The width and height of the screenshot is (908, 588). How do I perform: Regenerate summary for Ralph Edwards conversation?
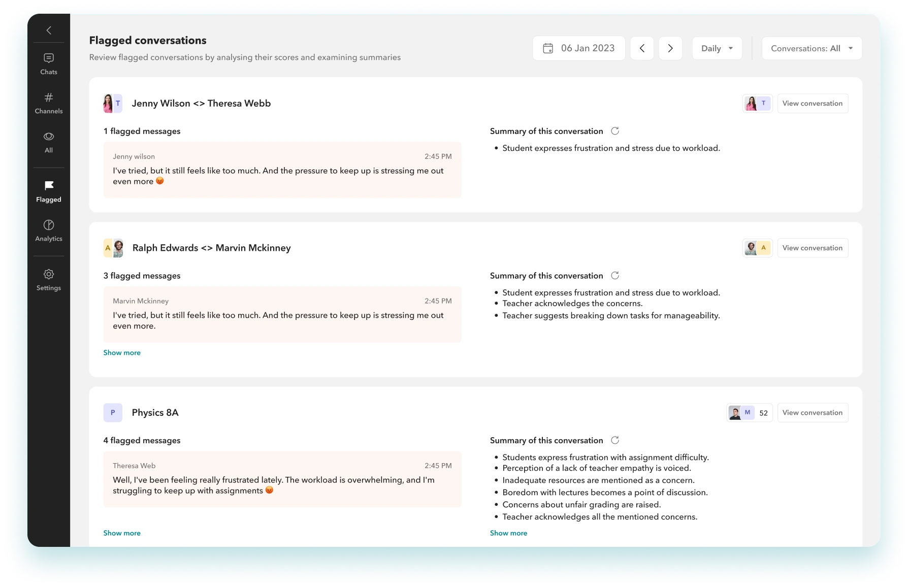pyautogui.click(x=615, y=276)
